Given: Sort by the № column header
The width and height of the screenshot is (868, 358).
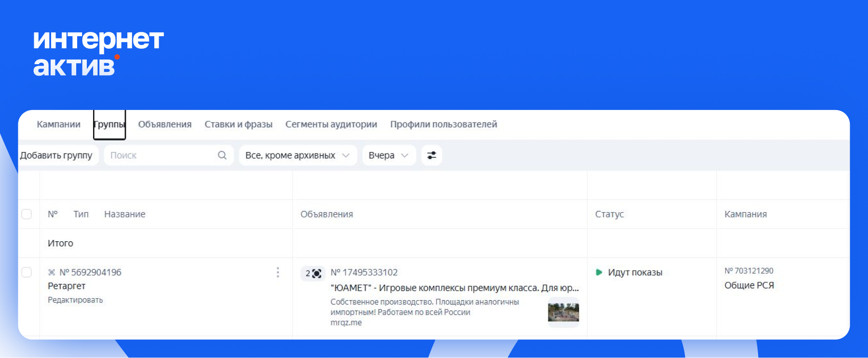Looking at the screenshot, I should [x=53, y=214].
